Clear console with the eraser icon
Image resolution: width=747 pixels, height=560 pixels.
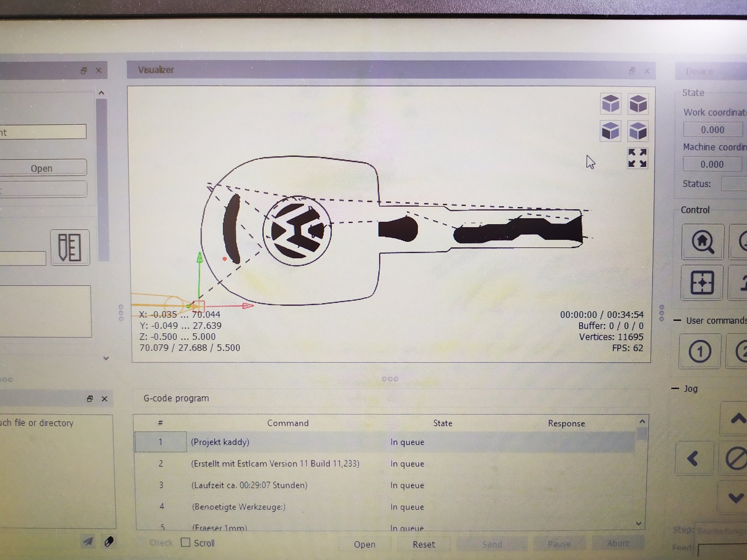click(x=108, y=542)
